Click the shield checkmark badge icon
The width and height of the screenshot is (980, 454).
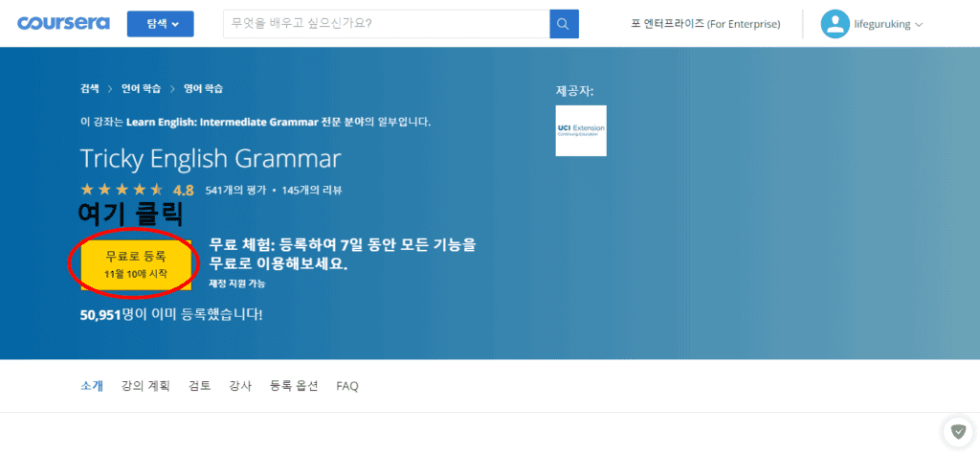tap(959, 431)
